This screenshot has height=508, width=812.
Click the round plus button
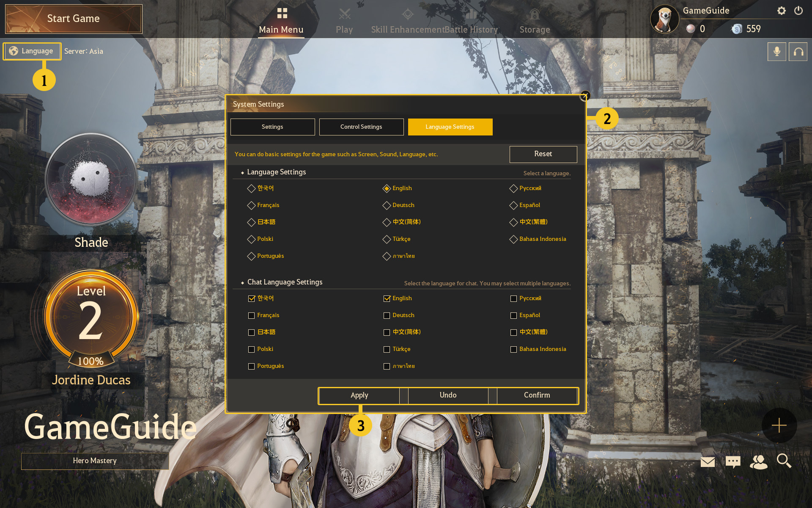click(779, 425)
